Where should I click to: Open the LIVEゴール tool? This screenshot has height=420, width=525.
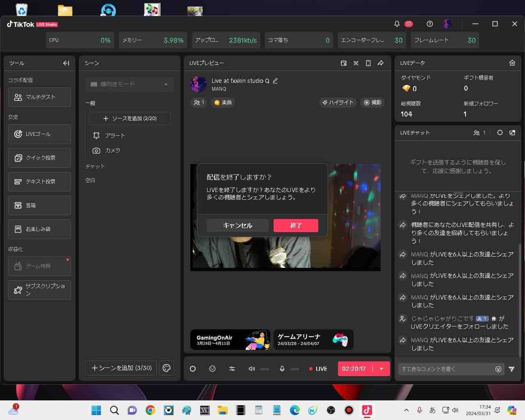click(x=39, y=134)
